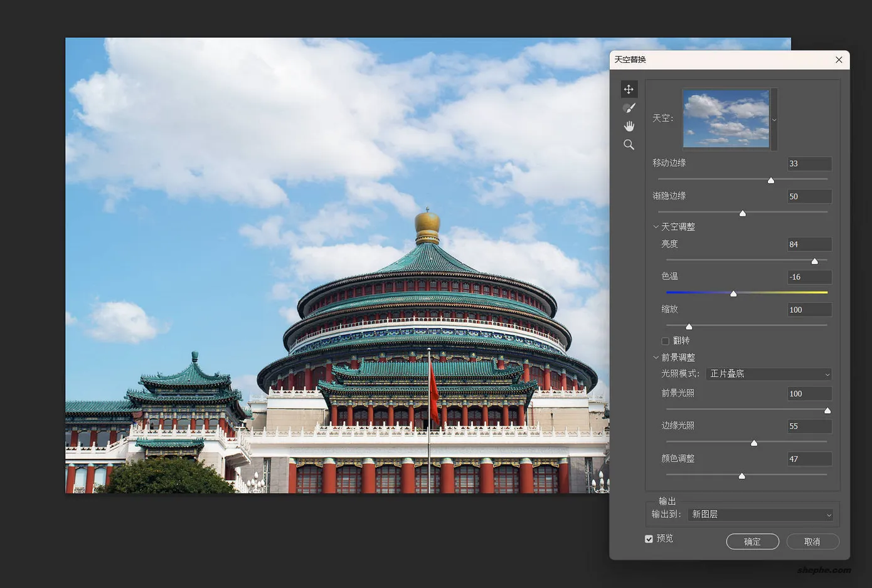Click the 前景光照 value field

click(x=809, y=394)
